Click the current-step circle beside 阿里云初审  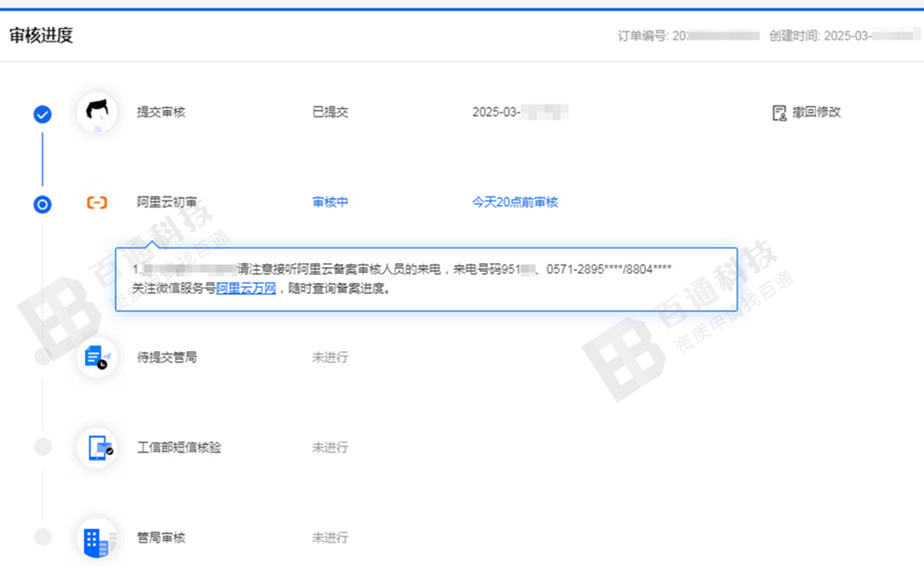pyautogui.click(x=43, y=205)
